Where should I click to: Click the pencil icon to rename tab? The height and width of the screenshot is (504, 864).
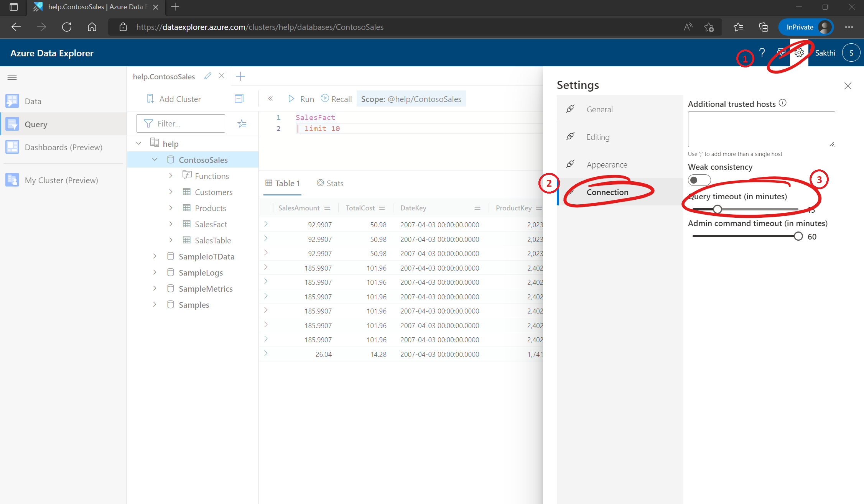208,76
